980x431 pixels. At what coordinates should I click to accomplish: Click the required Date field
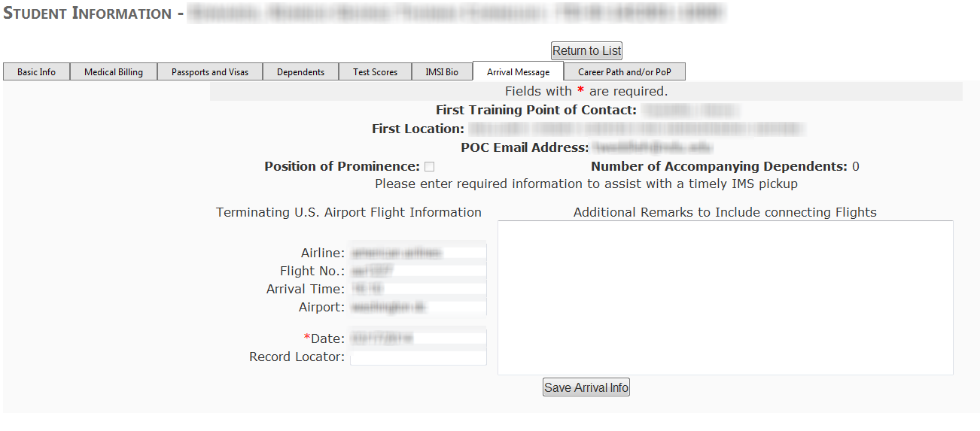coord(418,338)
